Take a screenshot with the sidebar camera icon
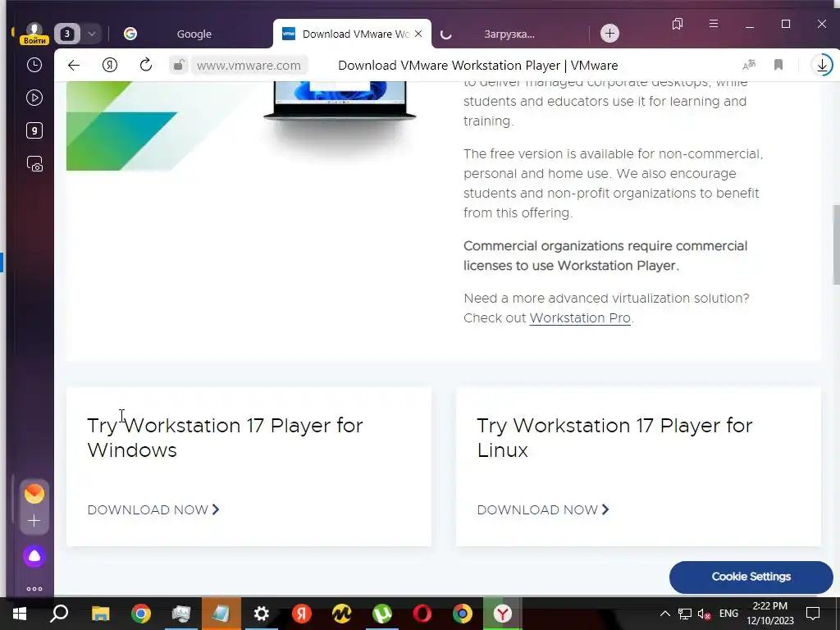The height and width of the screenshot is (630, 840). pyautogui.click(x=34, y=163)
